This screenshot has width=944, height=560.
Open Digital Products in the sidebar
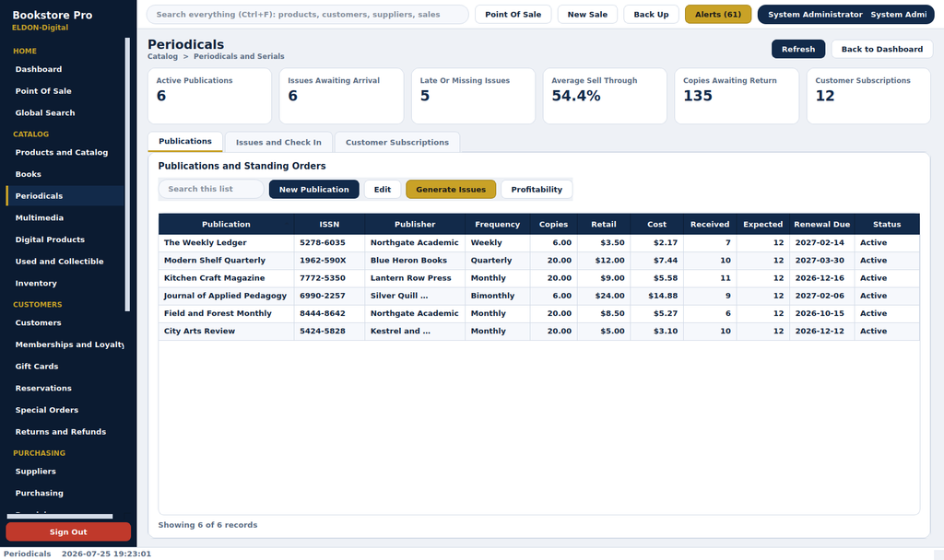pyautogui.click(x=65, y=239)
